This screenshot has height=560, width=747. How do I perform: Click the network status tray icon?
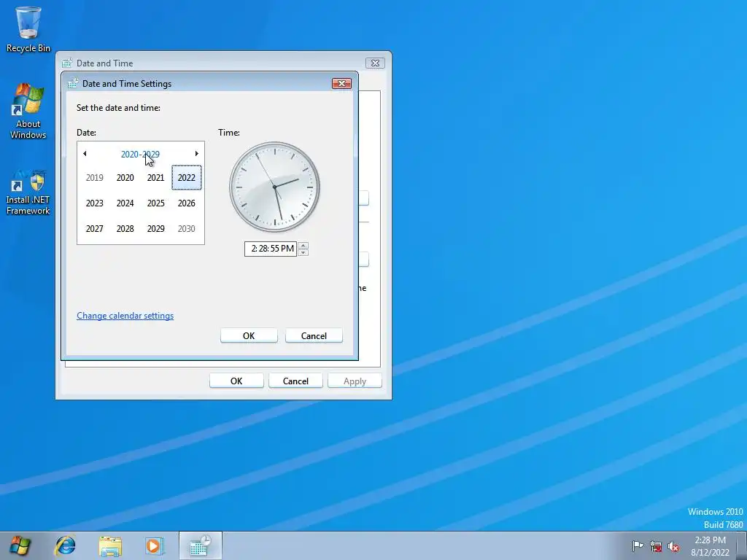656,546
